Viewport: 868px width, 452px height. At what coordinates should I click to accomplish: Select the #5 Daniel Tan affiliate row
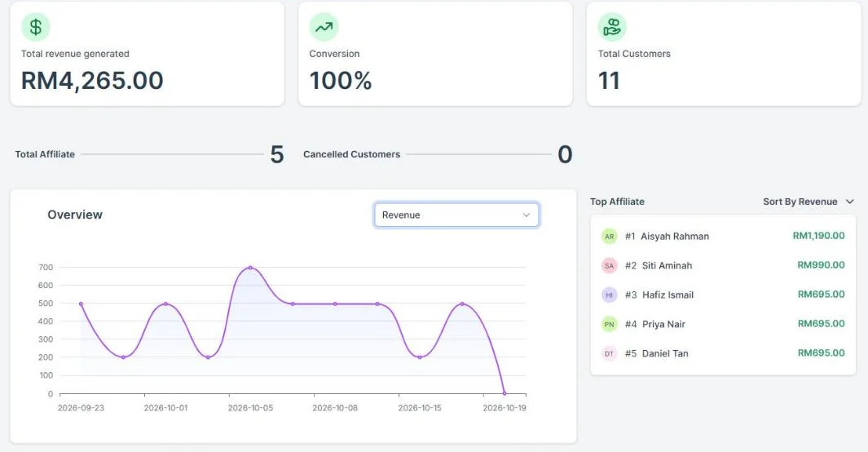point(723,353)
